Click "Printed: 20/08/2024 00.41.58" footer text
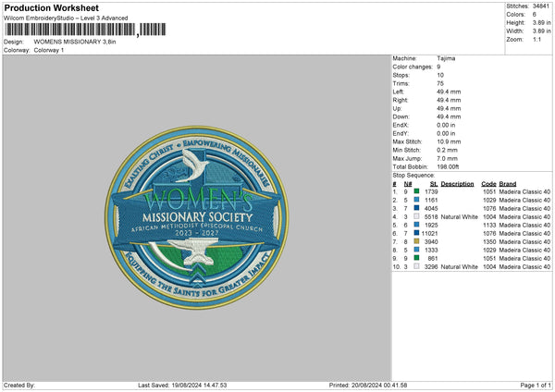The width and height of the screenshot is (555, 392). [x=368, y=386]
